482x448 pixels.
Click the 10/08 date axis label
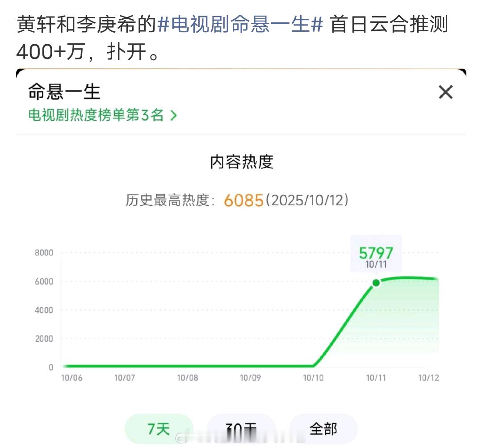pos(188,377)
